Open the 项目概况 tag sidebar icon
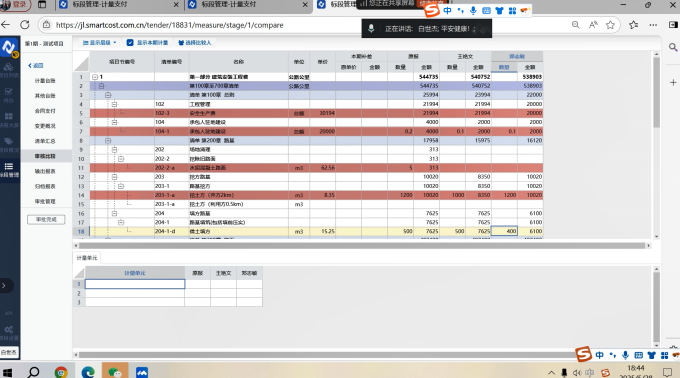 coord(9,144)
